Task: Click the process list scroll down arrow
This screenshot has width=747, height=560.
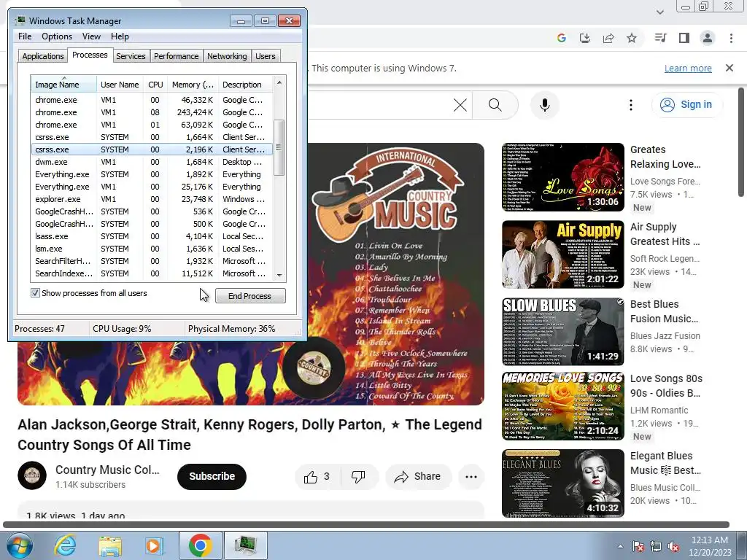Action: [x=279, y=275]
